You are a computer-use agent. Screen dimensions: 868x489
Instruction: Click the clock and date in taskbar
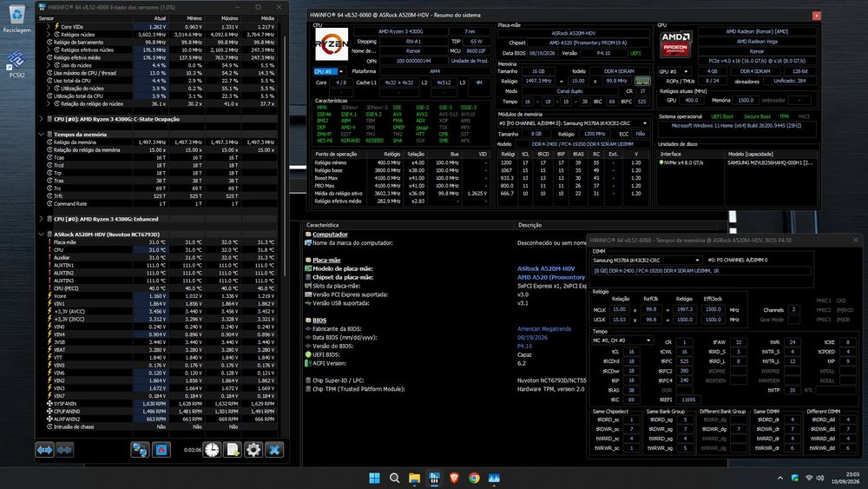(845, 478)
